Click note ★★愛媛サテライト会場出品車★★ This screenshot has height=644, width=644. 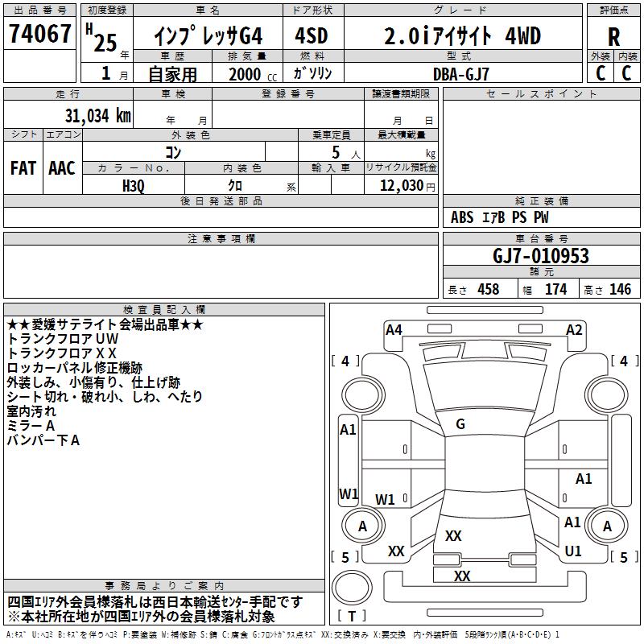point(105,325)
